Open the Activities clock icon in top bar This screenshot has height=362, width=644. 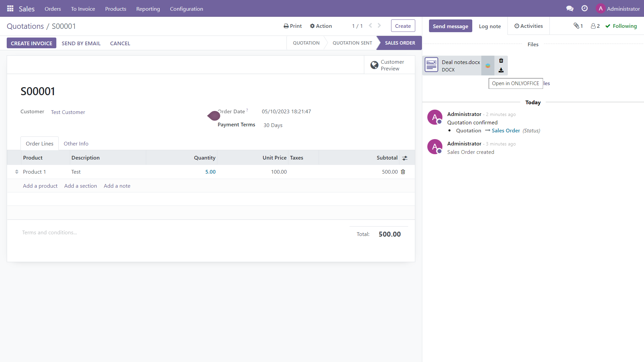[x=585, y=8]
